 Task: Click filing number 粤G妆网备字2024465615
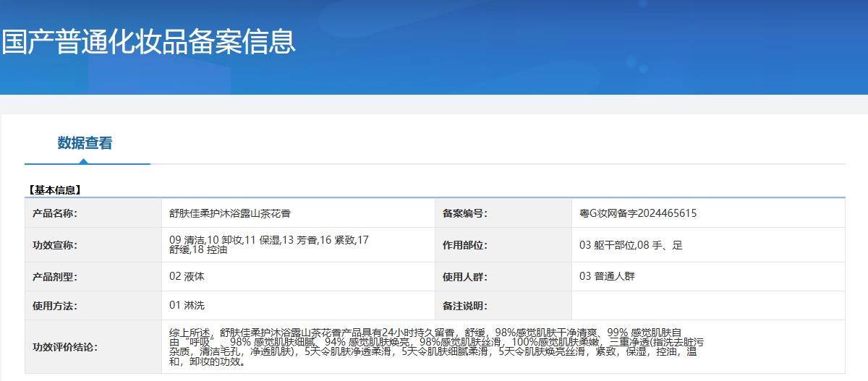pos(638,213)
